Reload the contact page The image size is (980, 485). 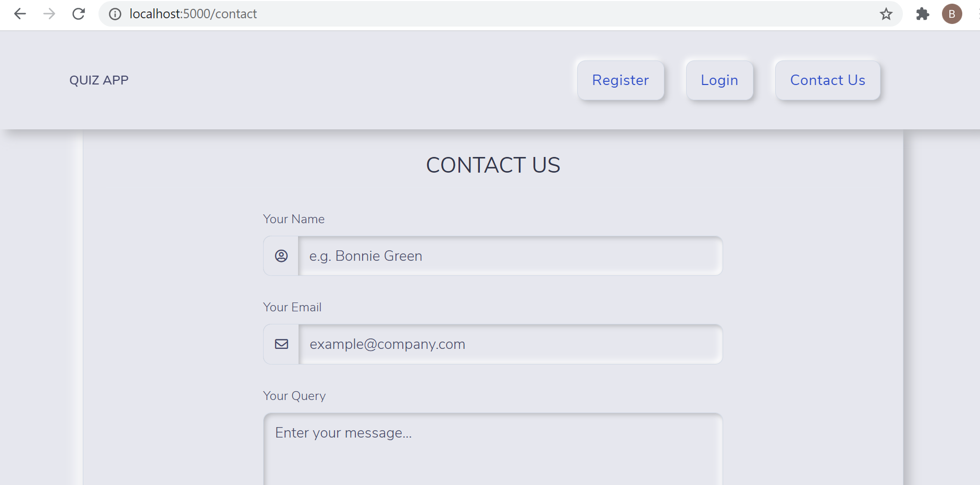click(x=79, y=14)
